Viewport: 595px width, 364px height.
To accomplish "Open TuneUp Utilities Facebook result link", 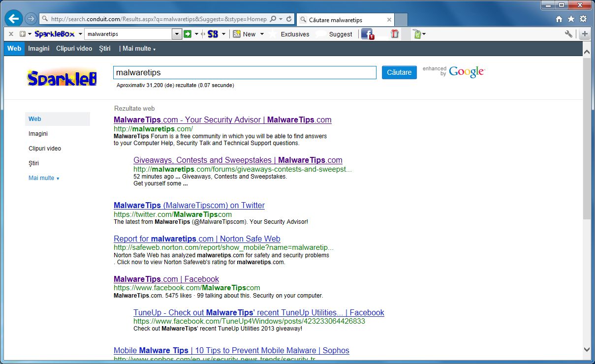I will [259, 313].
